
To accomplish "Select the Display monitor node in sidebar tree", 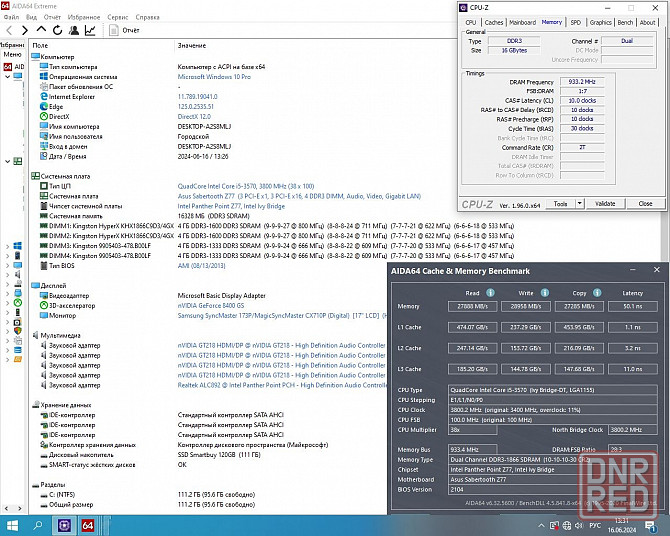I will [x=18, y=265].
